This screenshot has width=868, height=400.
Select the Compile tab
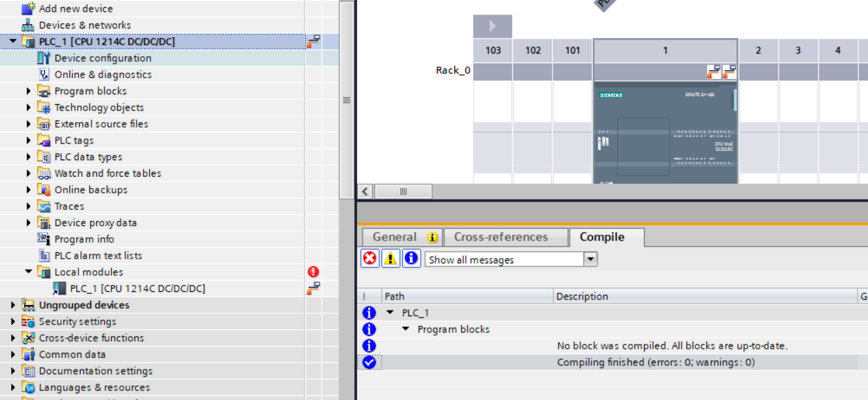click(607, 237)
